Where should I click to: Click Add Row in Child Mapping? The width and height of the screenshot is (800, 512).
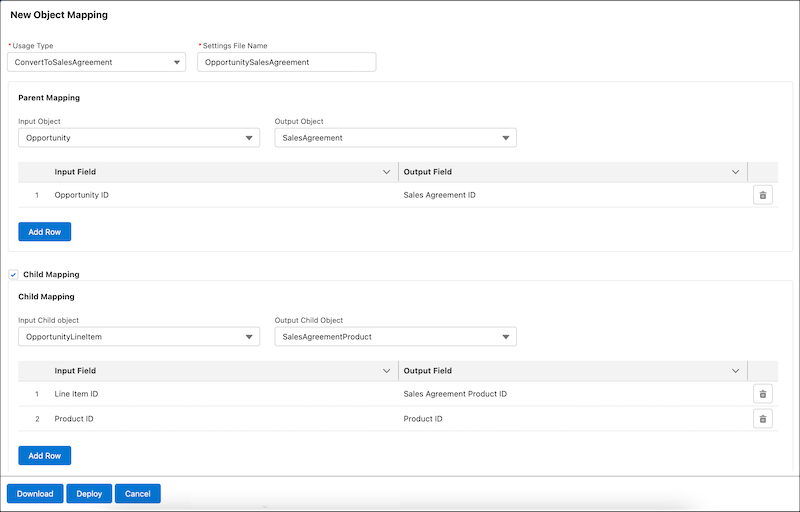pyautogui.click(x=45, y=456)
